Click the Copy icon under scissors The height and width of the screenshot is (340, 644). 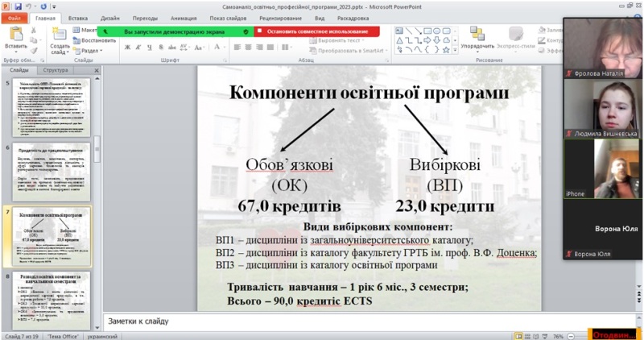(34, 40)
